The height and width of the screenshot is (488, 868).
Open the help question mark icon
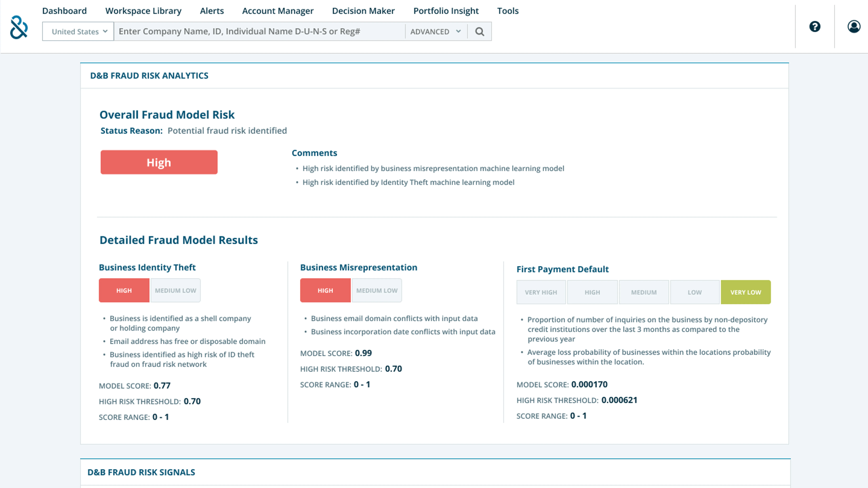[815, 26]
